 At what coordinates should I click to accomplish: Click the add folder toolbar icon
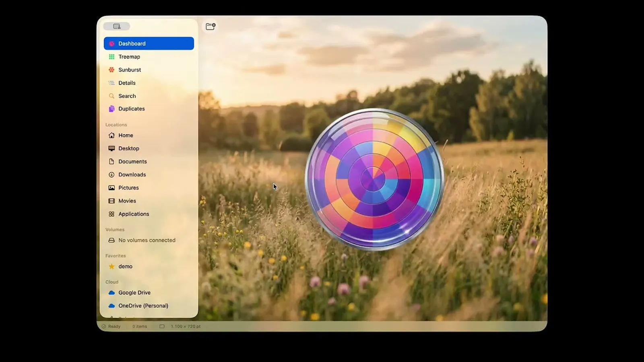point(211,27)
